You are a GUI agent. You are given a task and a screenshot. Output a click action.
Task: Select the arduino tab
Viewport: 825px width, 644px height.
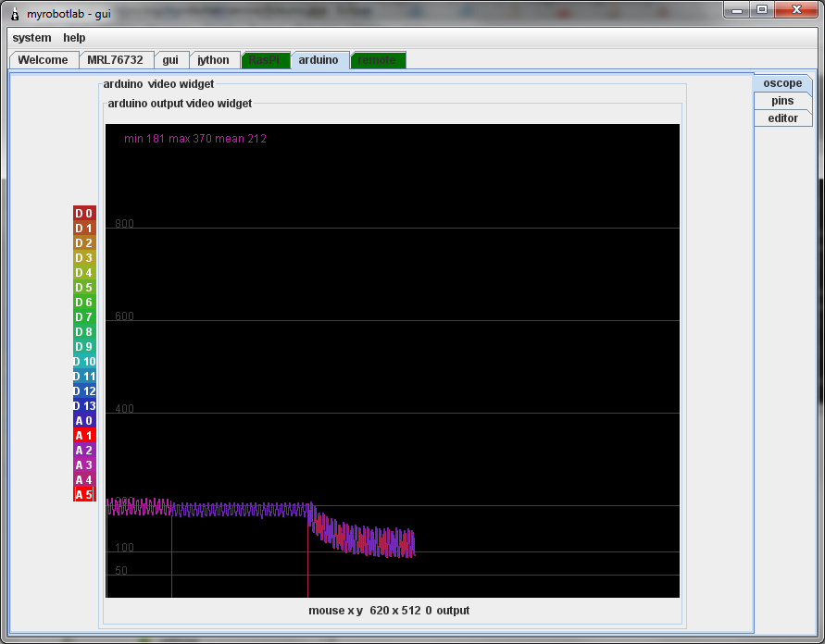(x=319, y=60)
